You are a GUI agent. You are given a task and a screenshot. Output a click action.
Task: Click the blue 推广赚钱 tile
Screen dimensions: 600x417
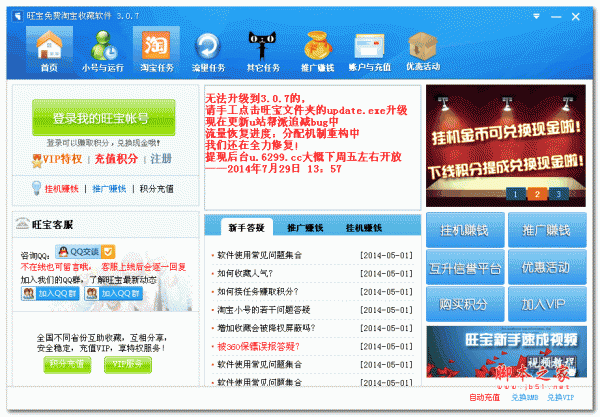pyautogui.click(x=547, y=230)
